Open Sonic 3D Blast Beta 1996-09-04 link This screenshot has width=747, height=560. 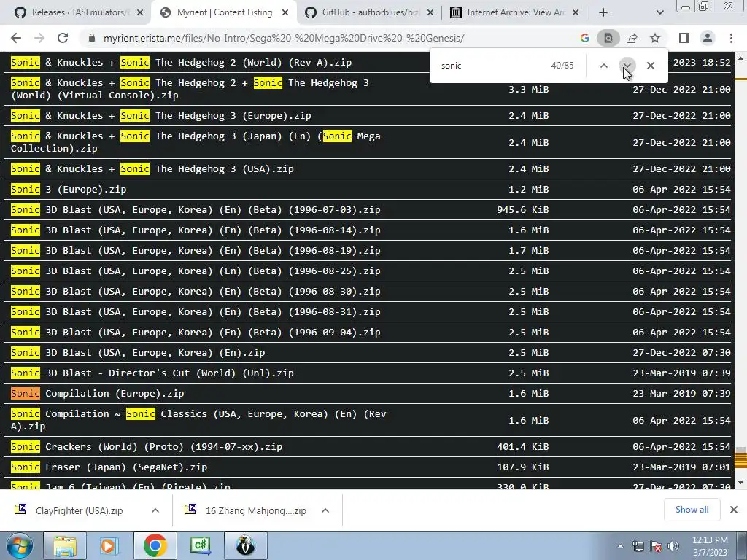click(x=196, y=332)
